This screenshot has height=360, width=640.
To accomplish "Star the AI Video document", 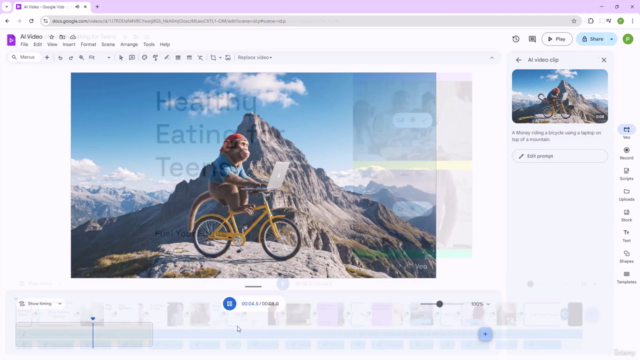I will [x=52, y=37].
